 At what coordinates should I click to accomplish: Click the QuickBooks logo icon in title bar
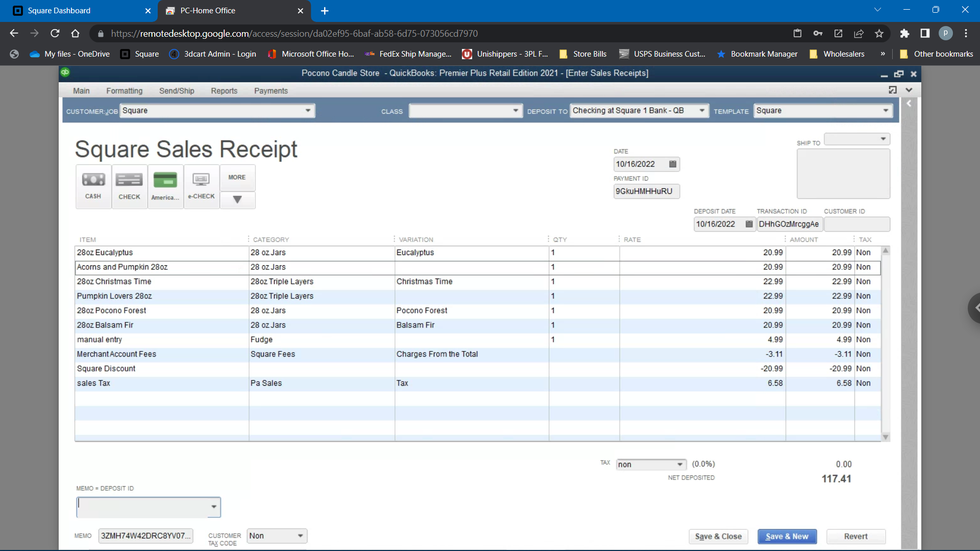tap(65, 73)
